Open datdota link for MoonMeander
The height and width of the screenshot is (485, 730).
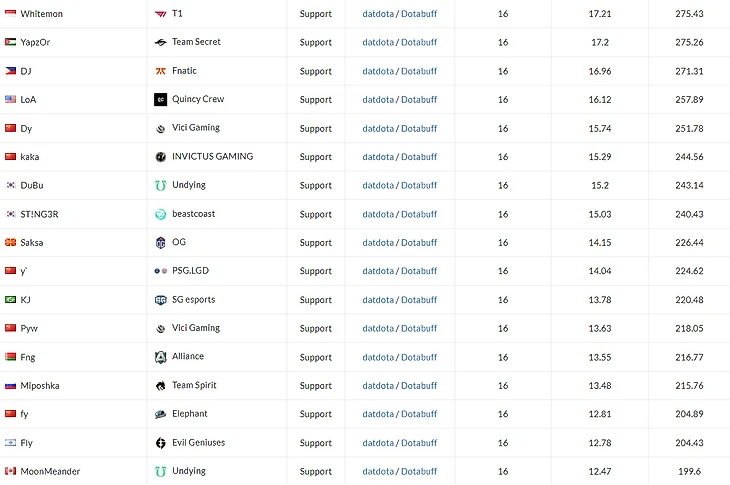tap(377, 472)
